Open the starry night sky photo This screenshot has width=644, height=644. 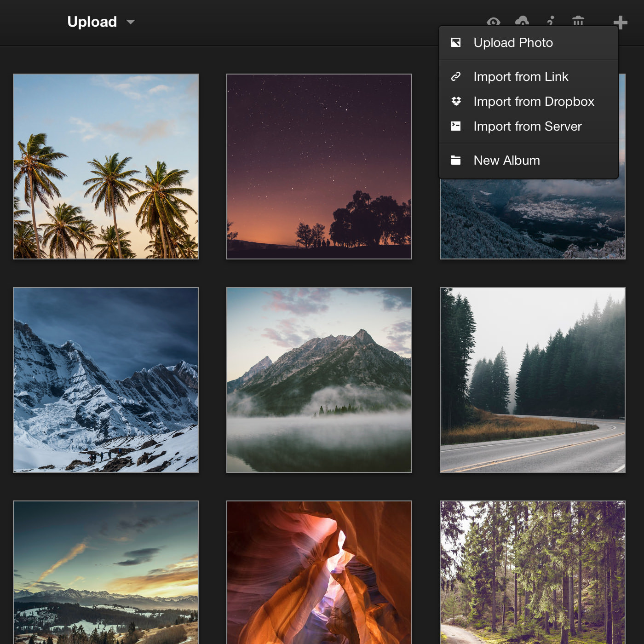point(319,167)
